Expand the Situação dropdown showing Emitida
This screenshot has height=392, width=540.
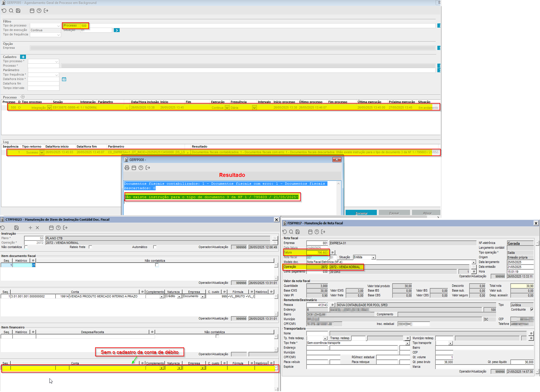[373, 258]
